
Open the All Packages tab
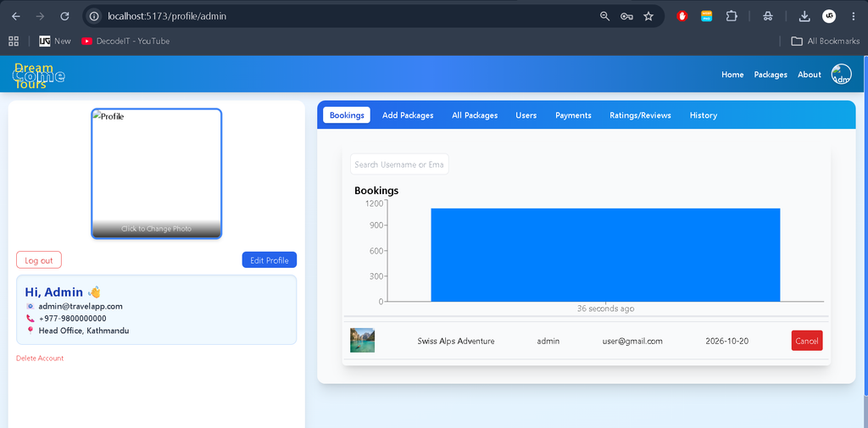tap(475, 115)
